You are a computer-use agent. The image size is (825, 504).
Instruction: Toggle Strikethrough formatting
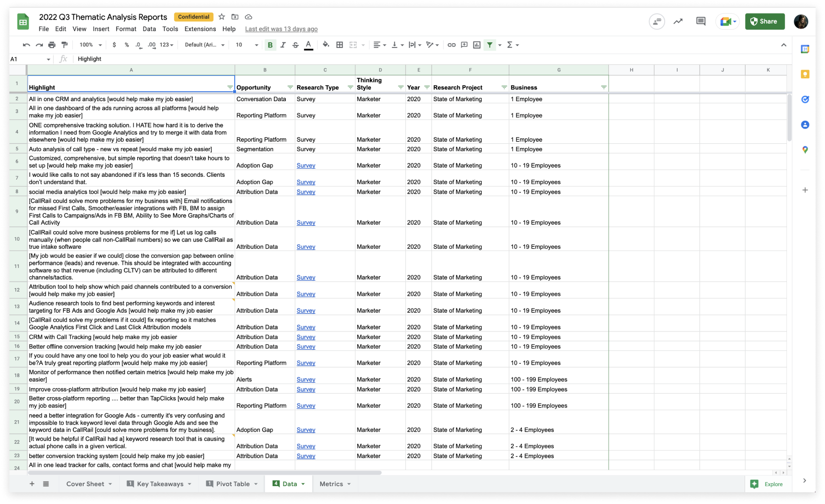pyautogui.click(x=296, y=45)
